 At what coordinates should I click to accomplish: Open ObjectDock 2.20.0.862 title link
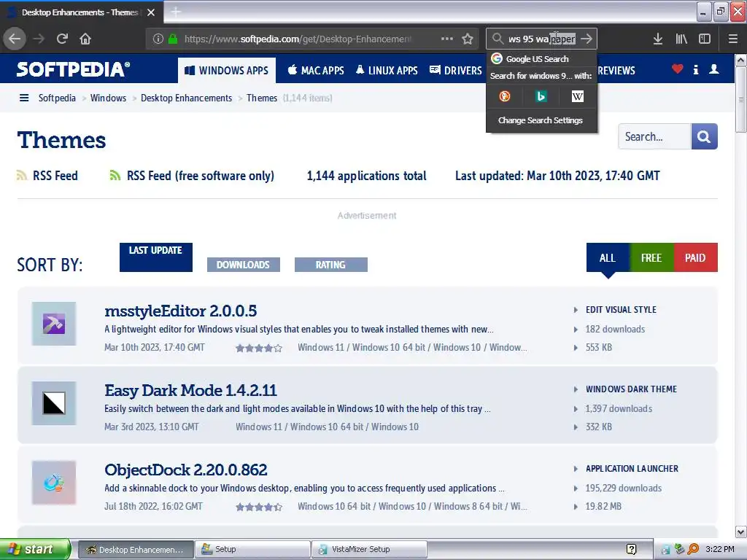(186, 470)
